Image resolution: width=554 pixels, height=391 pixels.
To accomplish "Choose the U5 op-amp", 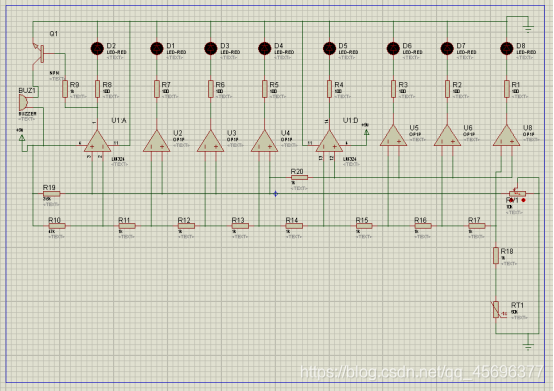I will coord(393,136).
